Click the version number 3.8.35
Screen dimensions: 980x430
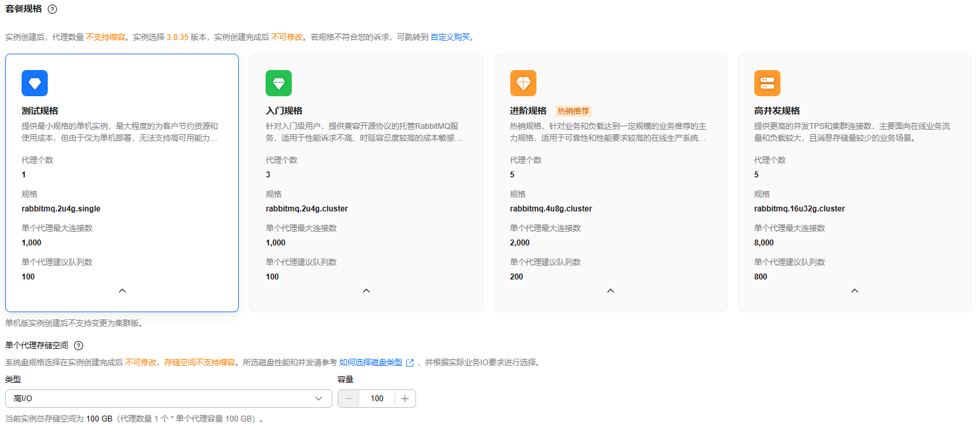coord(177,37)
